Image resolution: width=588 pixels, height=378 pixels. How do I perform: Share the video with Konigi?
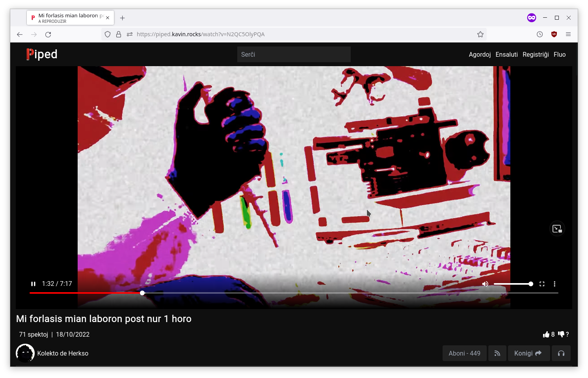[x=528, y=353]
